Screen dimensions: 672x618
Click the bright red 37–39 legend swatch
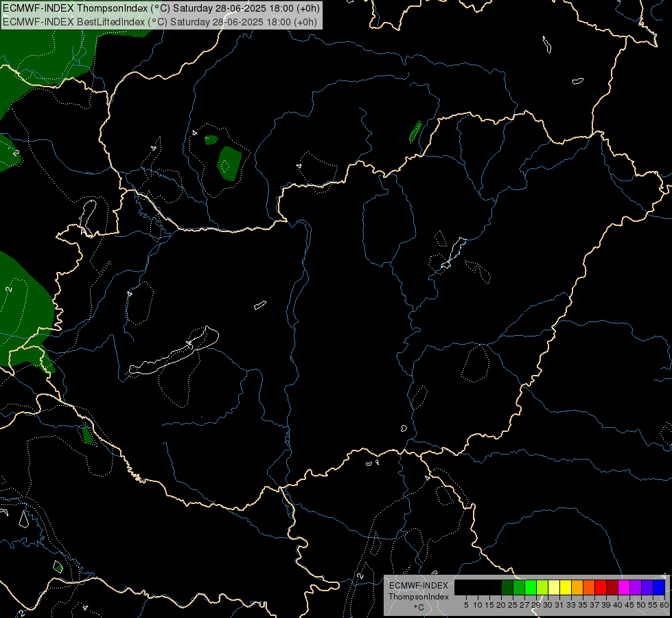pyautogui.click(x=601, y=587)
